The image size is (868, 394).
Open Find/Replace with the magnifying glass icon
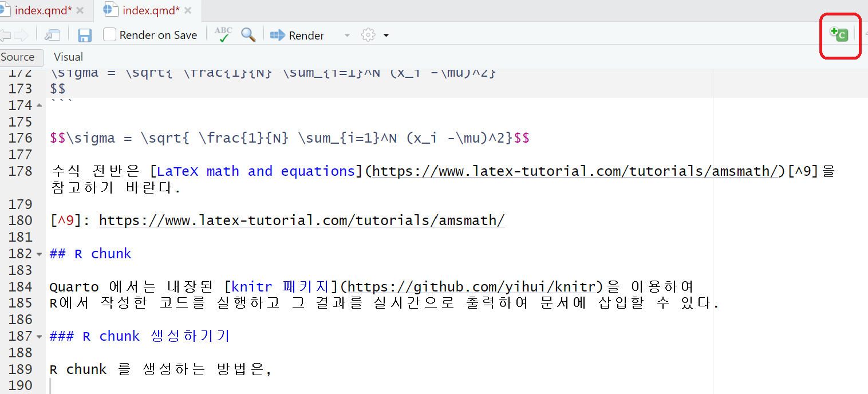click(x=248, y=35)
